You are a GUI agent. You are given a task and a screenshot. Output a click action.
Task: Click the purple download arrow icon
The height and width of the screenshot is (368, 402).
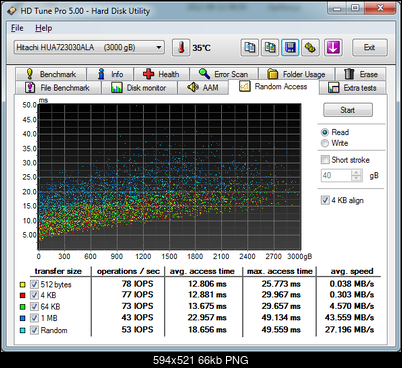333,48
